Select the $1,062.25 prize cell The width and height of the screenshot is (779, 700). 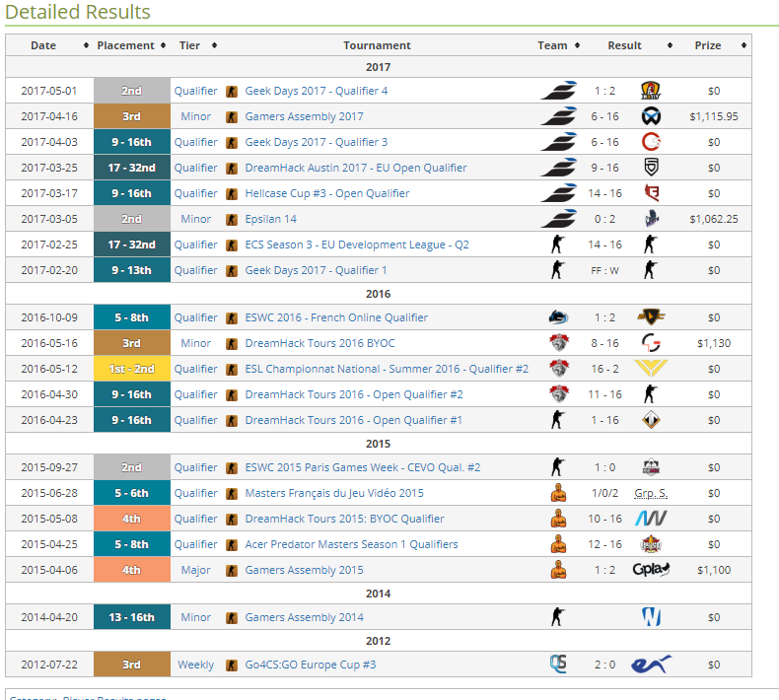[713, 219]
